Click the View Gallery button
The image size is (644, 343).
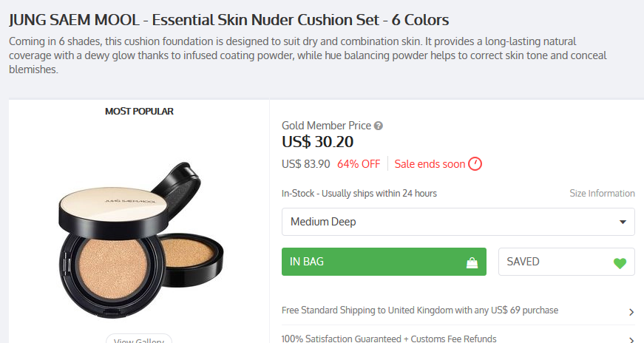pyautogui.click(x=139, y=340)
